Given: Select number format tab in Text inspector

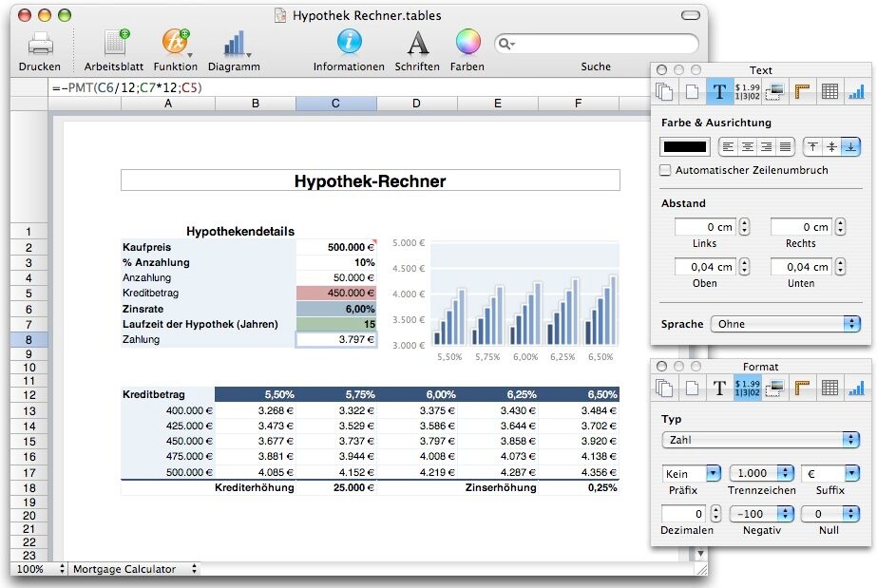Looking at the screenshot, I should [x=747, y=91].
